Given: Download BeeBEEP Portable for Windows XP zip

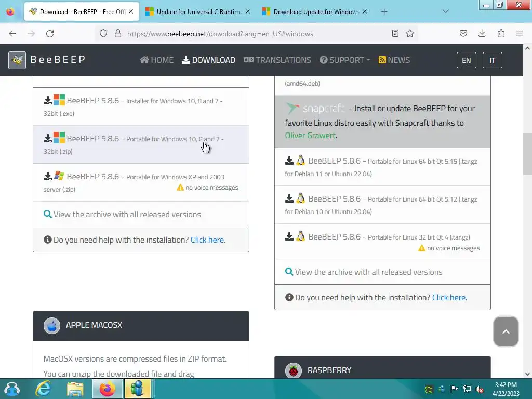Looking at the screenshot, I should click(141, 182).
